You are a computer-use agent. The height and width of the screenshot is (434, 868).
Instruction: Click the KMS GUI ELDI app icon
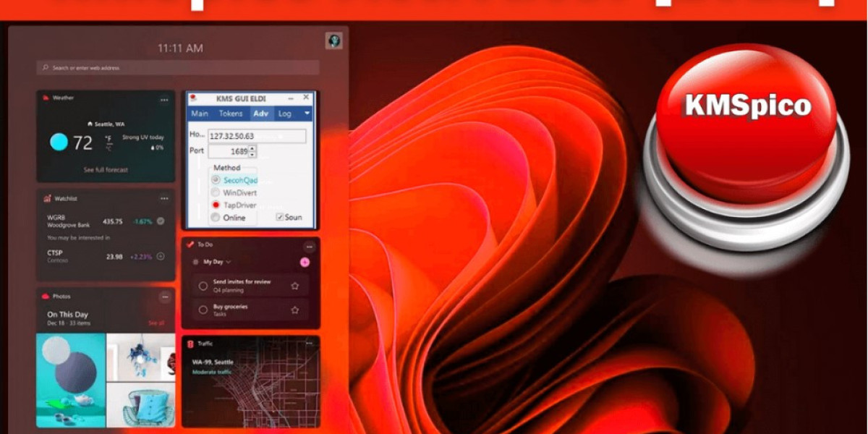(192, 98)
